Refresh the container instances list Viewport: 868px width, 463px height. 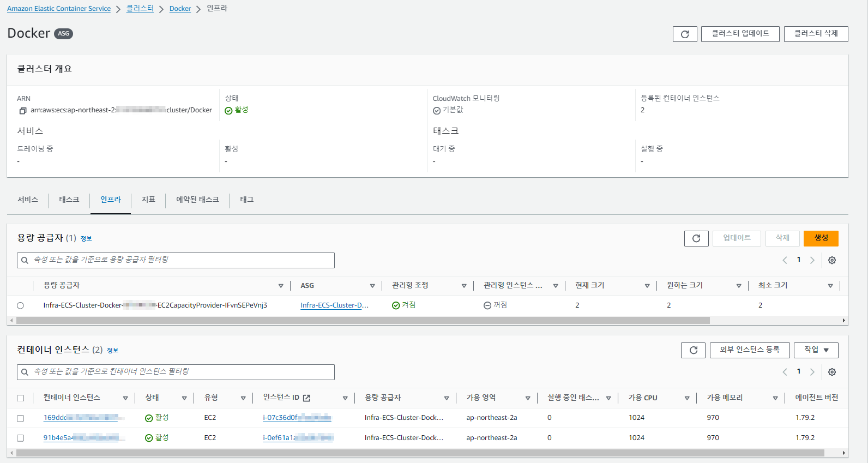(x=693, y=350)
